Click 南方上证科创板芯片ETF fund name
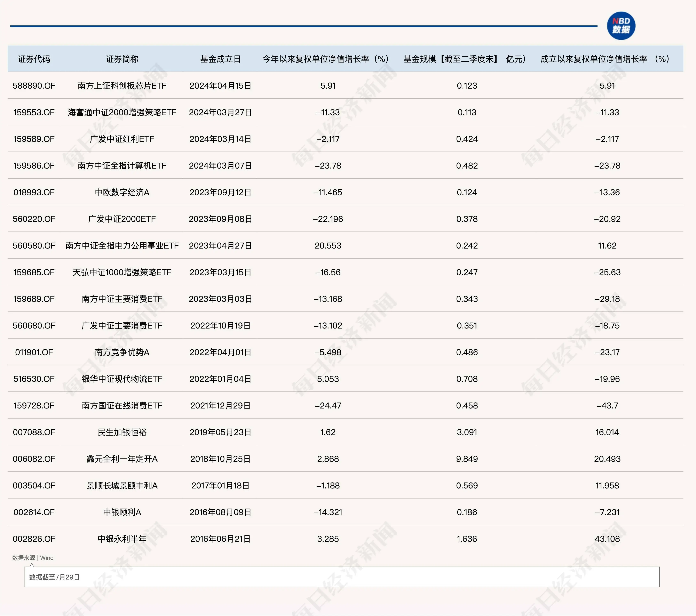696x616 pixels. point(122,86)
